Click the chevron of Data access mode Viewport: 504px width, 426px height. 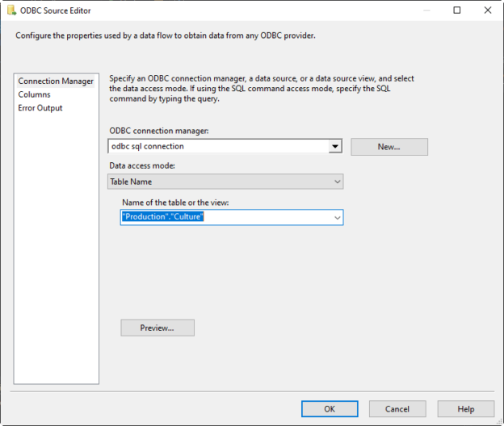(337, 182)
